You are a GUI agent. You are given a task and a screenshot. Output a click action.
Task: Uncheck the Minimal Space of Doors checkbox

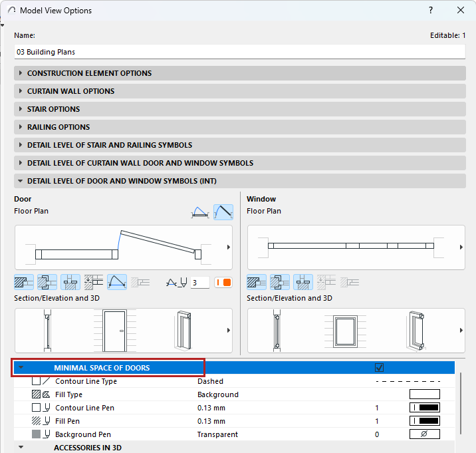[x=379, y=368]
